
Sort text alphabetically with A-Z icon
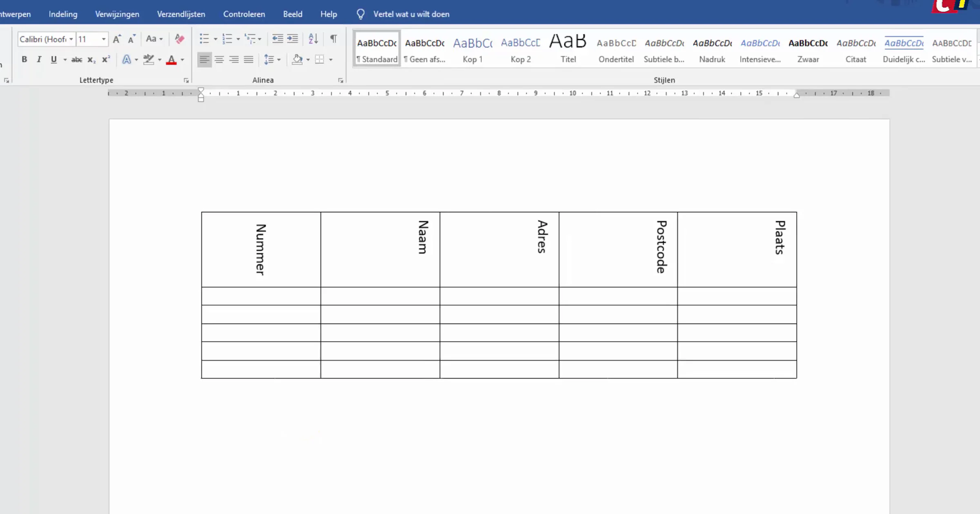(x=313, y=39)
